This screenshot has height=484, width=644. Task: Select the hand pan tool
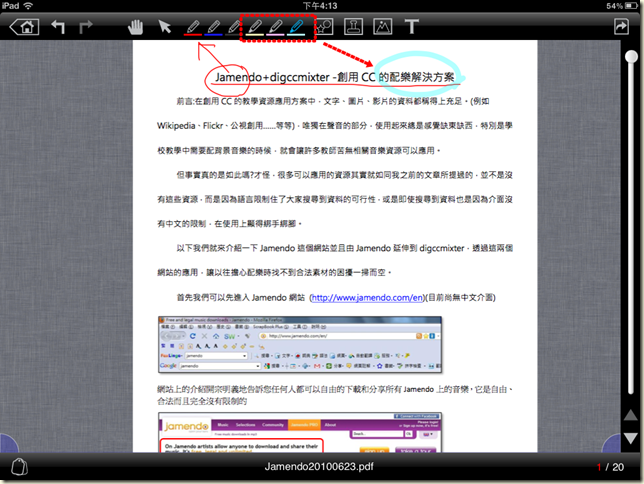click(x=135, y=27)
